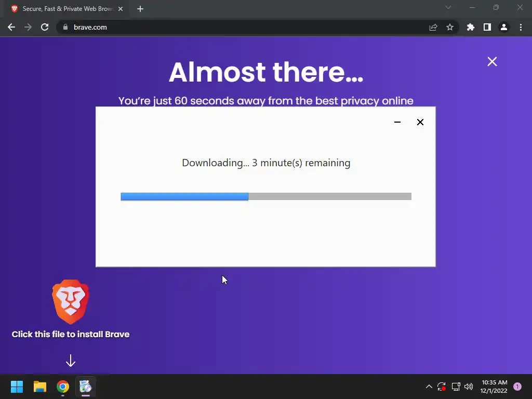Close the Brave download dialog

(420, 122)
